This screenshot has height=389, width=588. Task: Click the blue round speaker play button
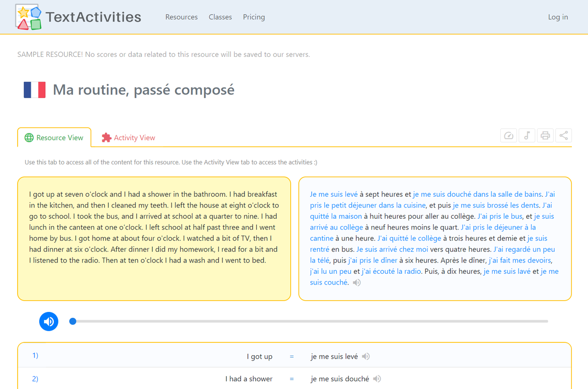click(49, 321)
